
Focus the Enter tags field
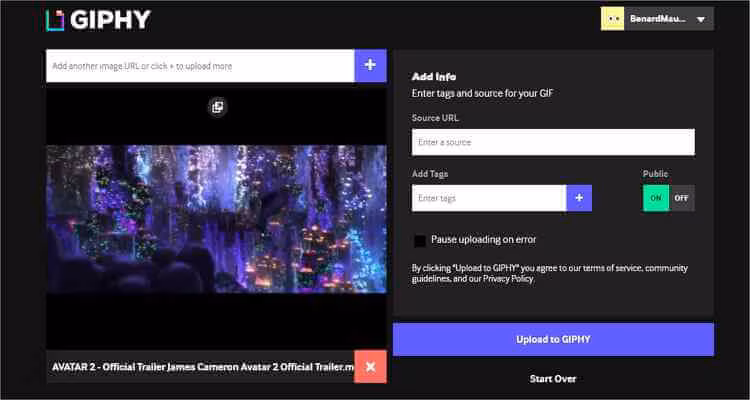[489, 198]
